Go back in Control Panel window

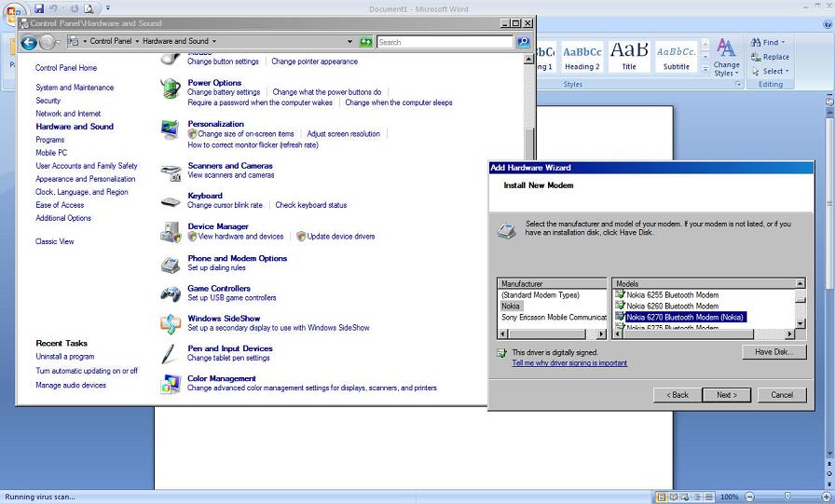pos(29,42)
